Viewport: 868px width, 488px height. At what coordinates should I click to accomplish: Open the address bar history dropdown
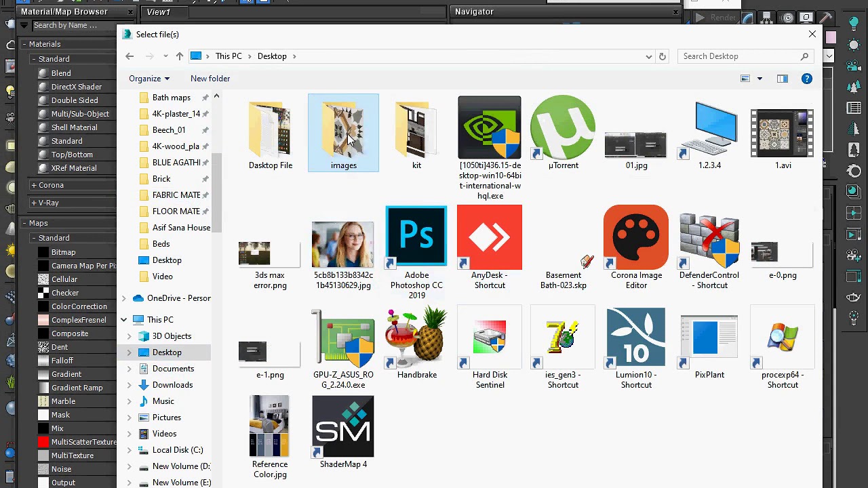[x=649, y=56]
